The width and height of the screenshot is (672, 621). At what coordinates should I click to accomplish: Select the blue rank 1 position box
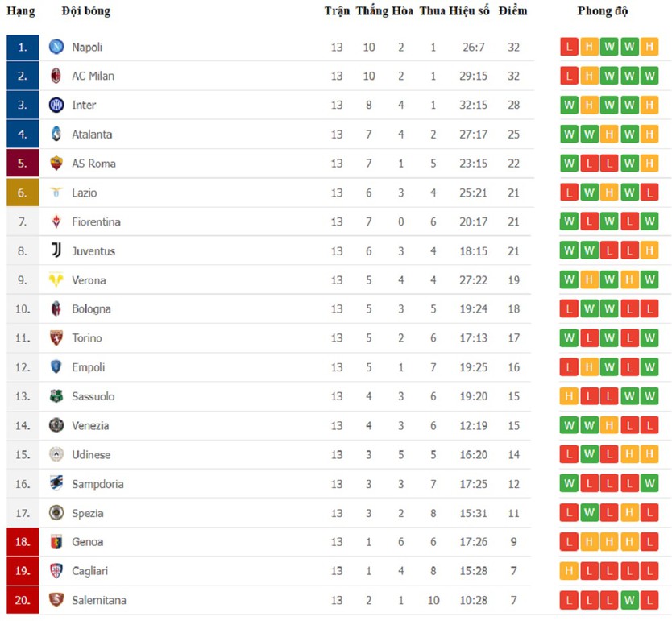[23, 47]
